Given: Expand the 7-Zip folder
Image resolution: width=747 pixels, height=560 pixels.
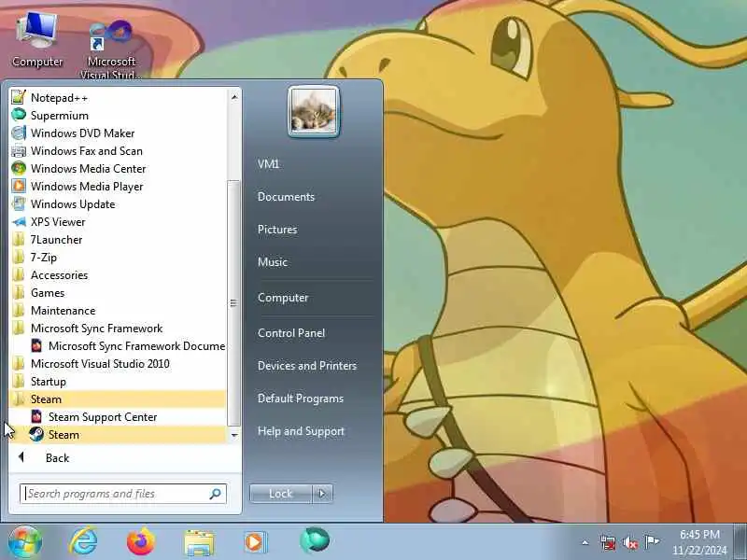Looking at the screenshot, I should click(x=118, y=258).
